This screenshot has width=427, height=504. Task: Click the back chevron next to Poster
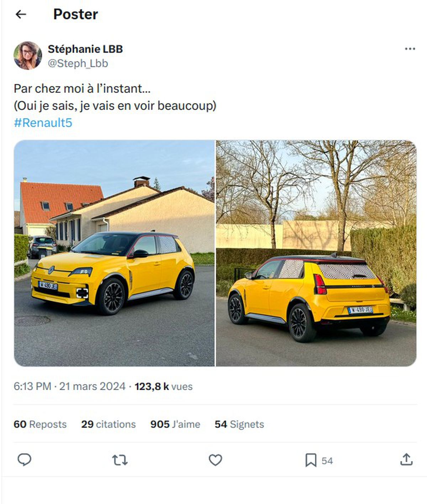[21, 15]
